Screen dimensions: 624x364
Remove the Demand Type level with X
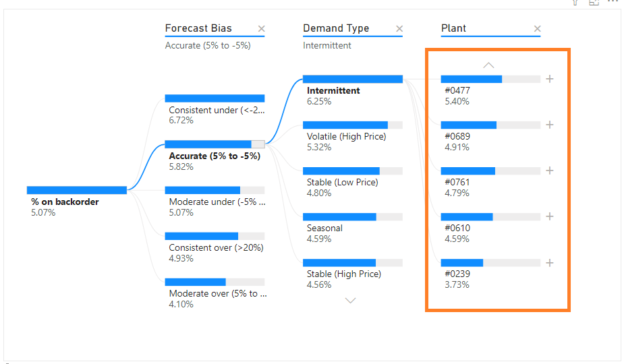[399, 29]
